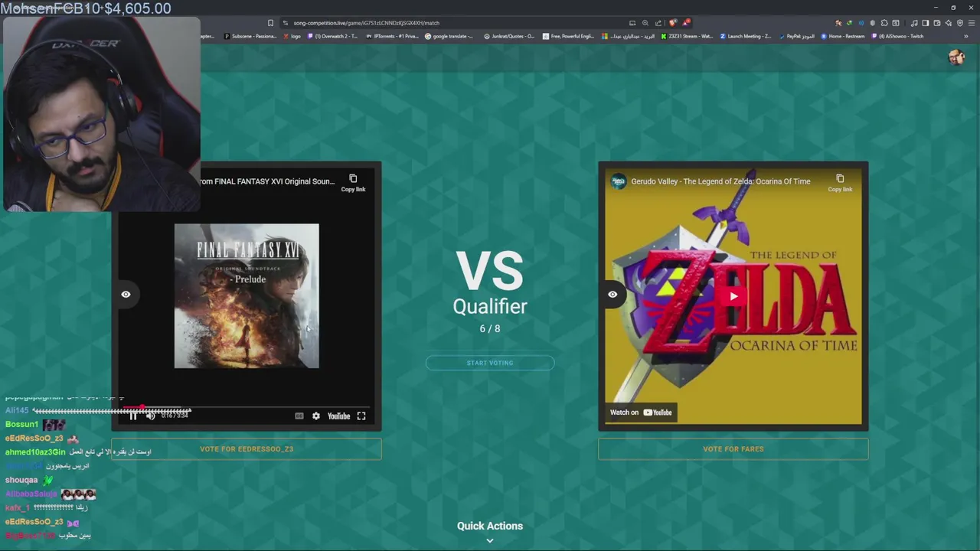Expand Quick Actions chevron

tap(490, 540)
